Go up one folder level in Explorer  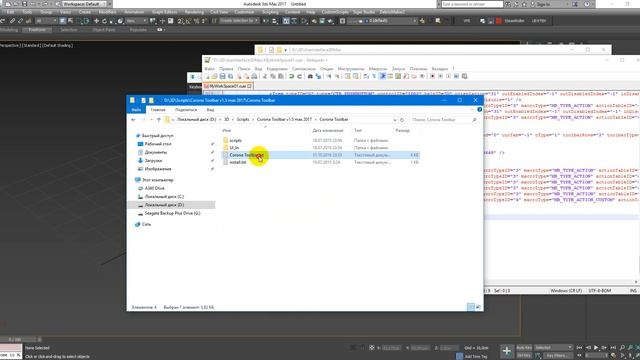point(158,120)
